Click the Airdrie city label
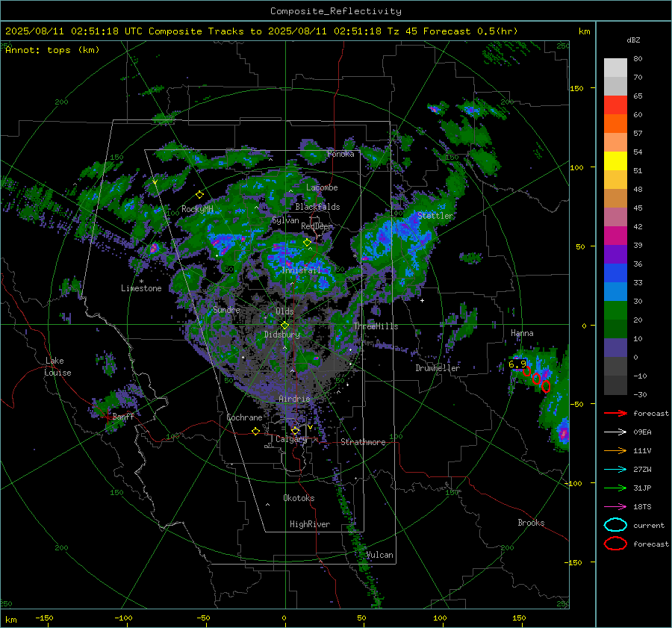This screenshot has height=628, width=672. pos(294,399)
